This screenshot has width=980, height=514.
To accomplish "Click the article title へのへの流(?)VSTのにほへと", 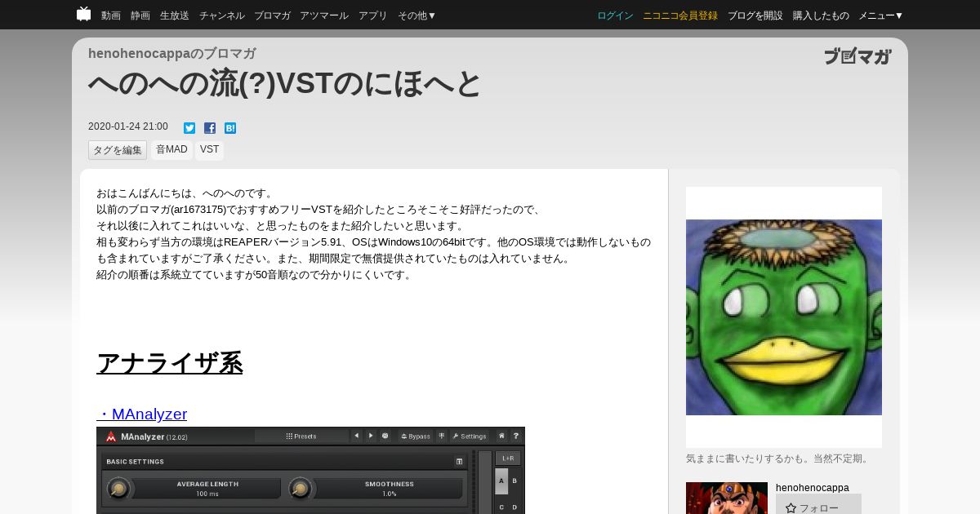I will (284, 83).
